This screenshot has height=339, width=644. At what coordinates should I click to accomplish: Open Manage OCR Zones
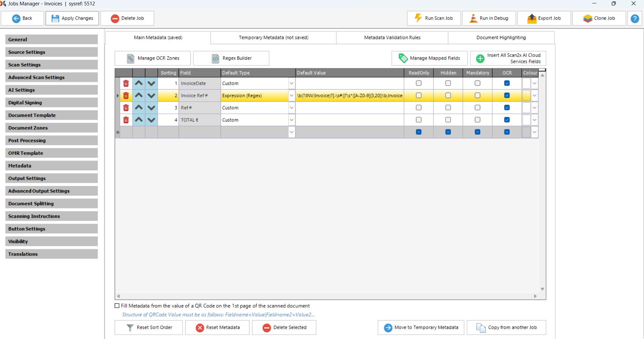[153, 58]
